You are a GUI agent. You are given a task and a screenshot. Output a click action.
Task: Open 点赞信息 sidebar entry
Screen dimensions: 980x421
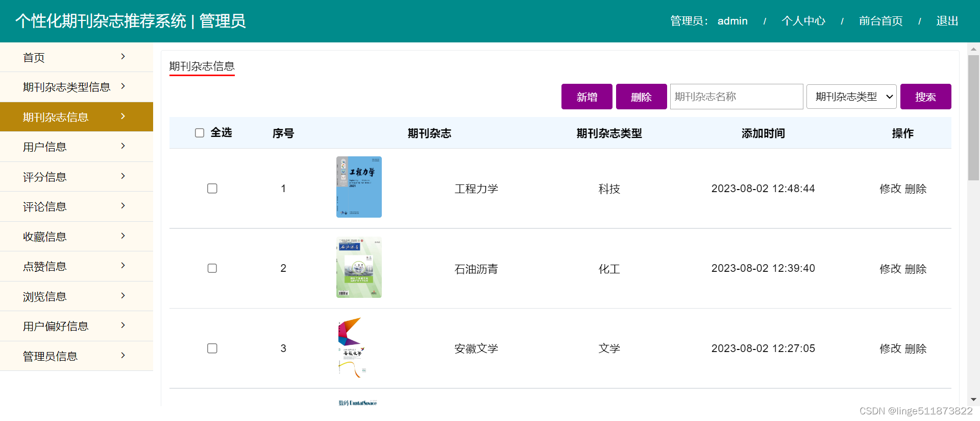(x=77, y=266)
